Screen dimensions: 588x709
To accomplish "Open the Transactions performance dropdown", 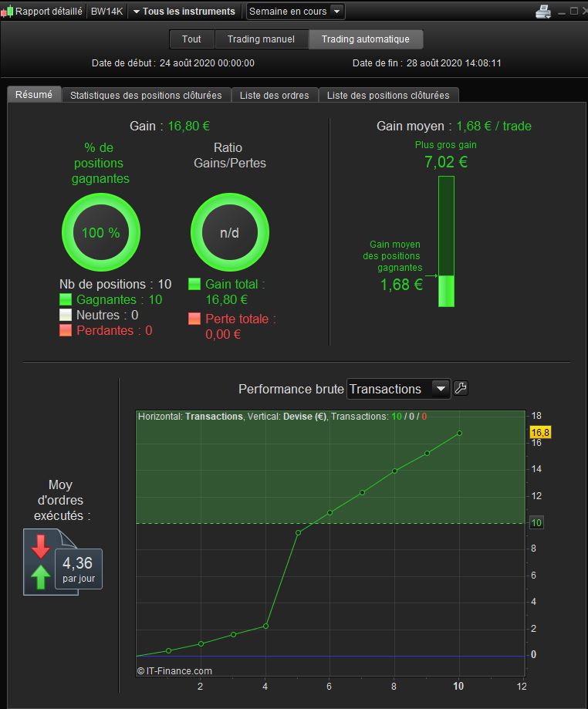I will (x=398, y=389).
